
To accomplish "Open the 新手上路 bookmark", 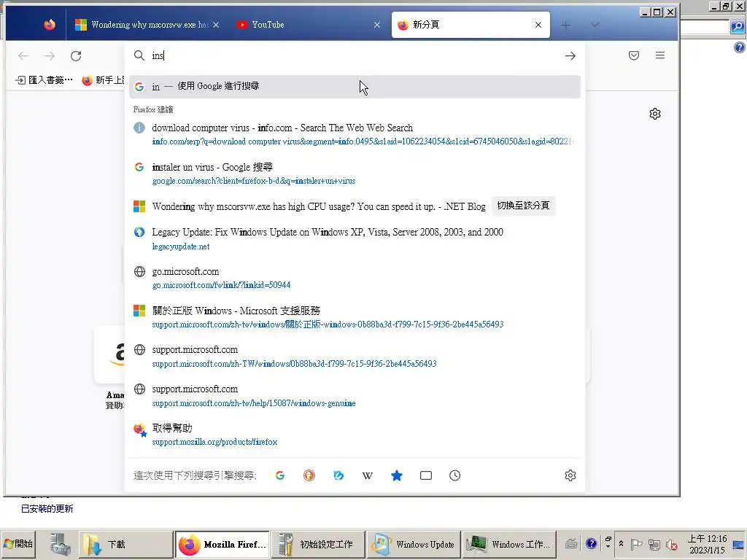I will [103, 80].
